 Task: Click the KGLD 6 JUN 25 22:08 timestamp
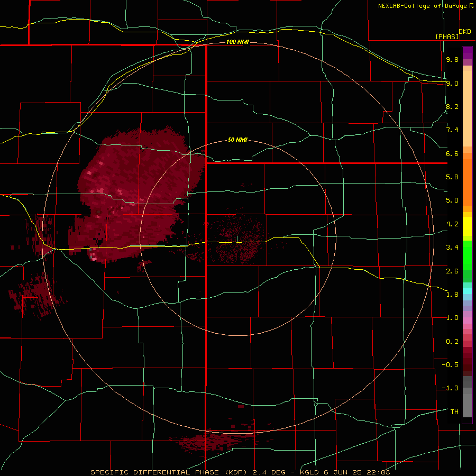tap(345, 472)
